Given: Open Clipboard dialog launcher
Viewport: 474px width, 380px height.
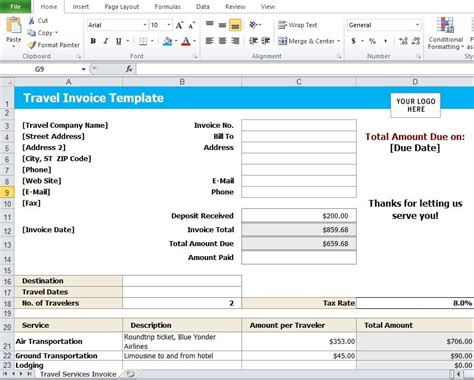Looking at the screenshot, I should coord(79,57).
